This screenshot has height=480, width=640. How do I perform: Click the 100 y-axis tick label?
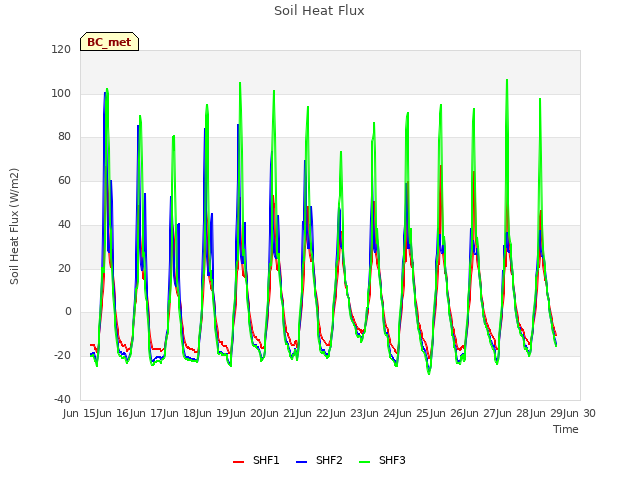(x=61, y=93)
